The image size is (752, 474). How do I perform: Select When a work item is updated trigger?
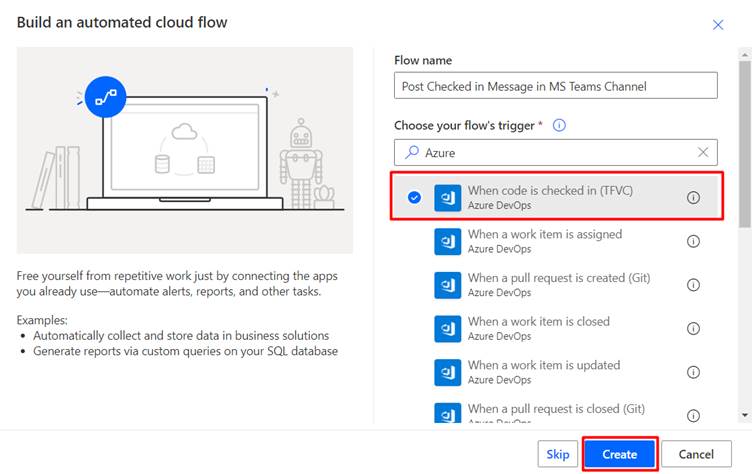point(557,372)
